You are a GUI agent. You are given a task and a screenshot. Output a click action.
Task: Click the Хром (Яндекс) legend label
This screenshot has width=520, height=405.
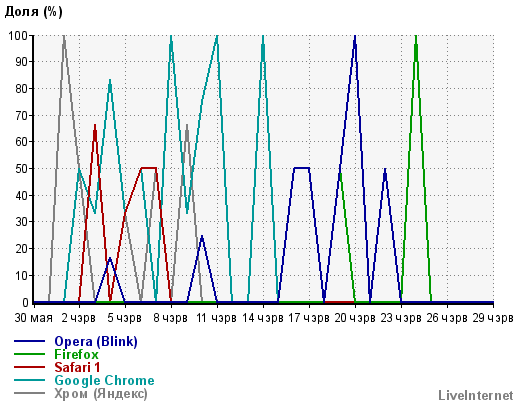click(101, 394)
